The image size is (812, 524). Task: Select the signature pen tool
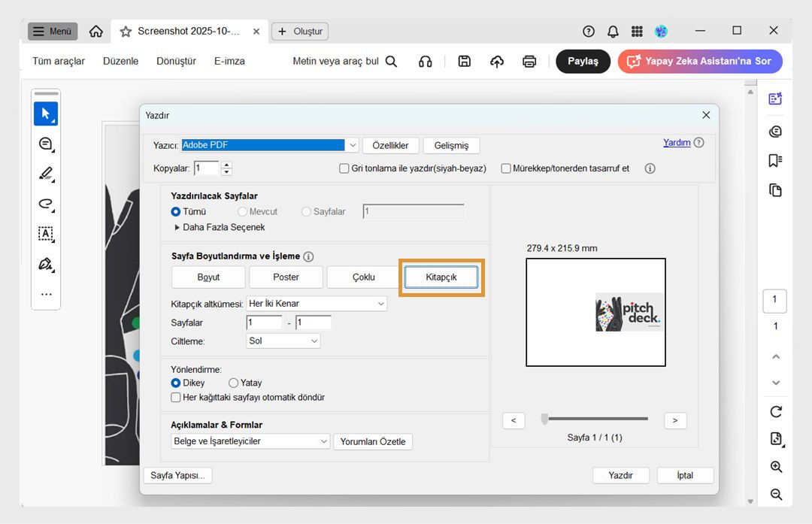coord(46,264)
